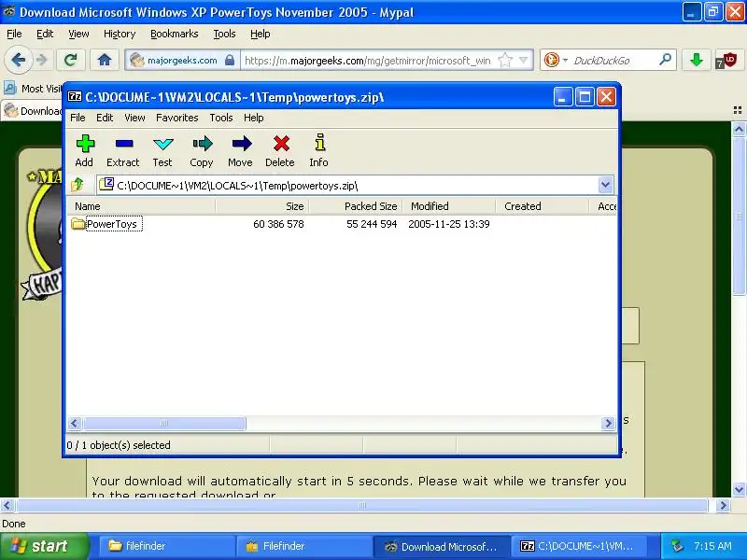Open the browser Bookmarks menu
This screenshot has height=560, width=747.
(x=175, y=34)
